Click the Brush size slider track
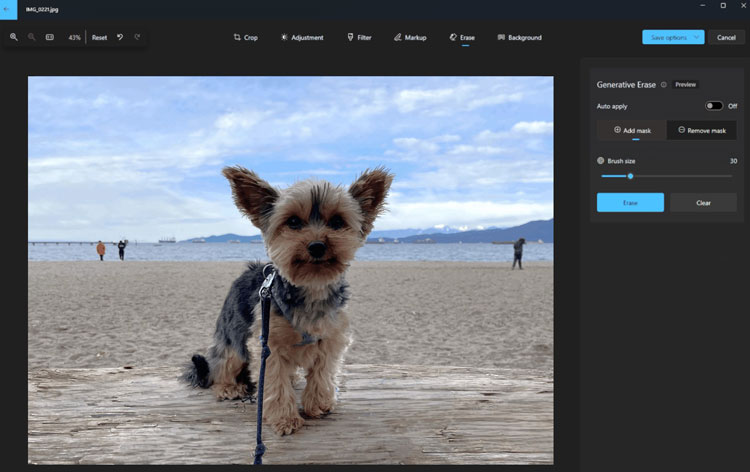Image resolution: width=750 pixels, height=472 pixels. 680,176
